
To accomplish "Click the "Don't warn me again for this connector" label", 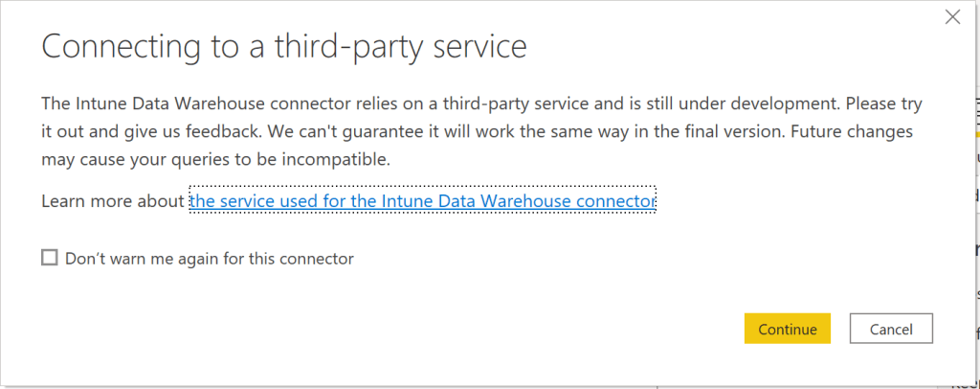I will tap(210, 258).
